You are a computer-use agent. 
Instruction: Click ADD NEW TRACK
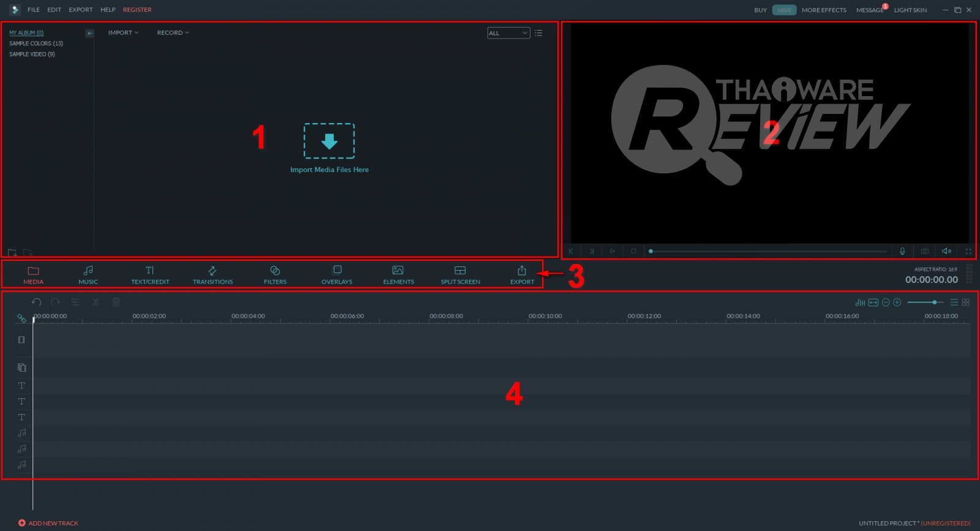coord(48,523)
